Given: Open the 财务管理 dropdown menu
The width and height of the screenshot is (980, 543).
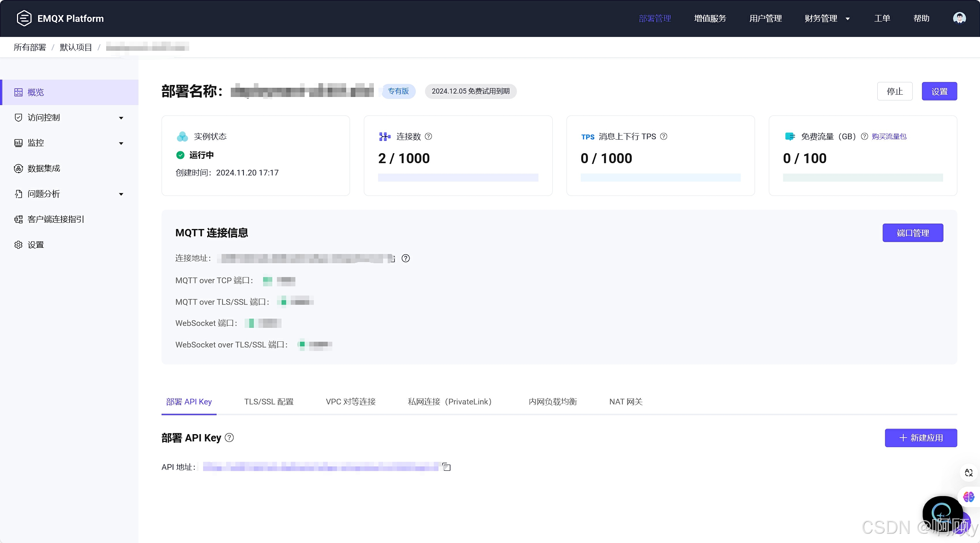Looking at the screenshot, I should pyautogui.click(x=827, y=18).
